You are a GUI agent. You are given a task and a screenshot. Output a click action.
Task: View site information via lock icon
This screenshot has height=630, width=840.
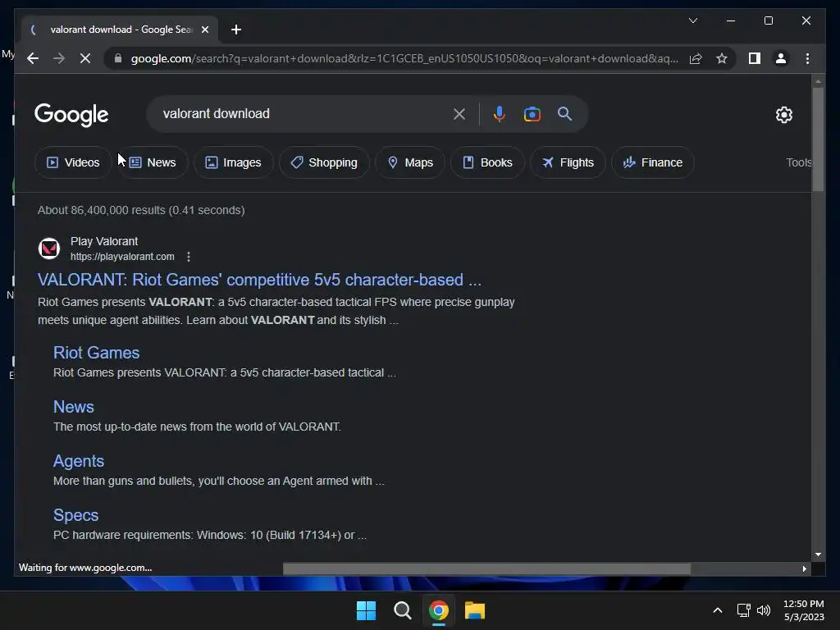pos(118,58)
